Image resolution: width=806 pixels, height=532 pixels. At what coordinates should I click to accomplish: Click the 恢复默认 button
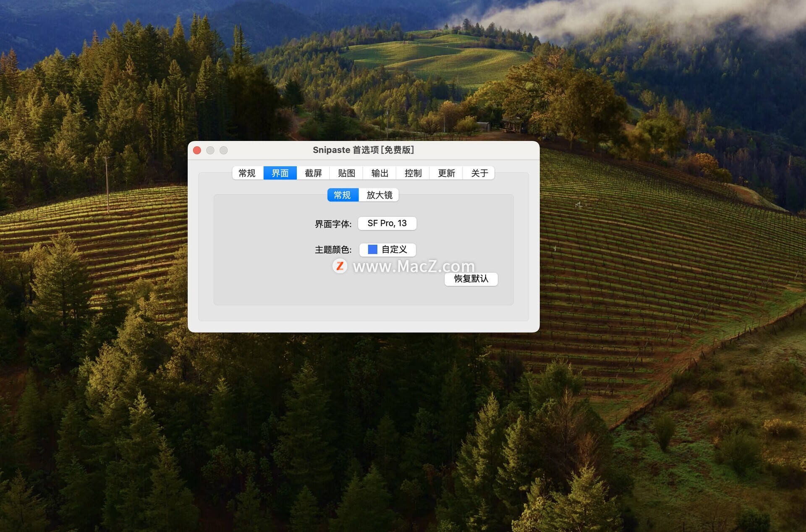click(x=471, y=279)
